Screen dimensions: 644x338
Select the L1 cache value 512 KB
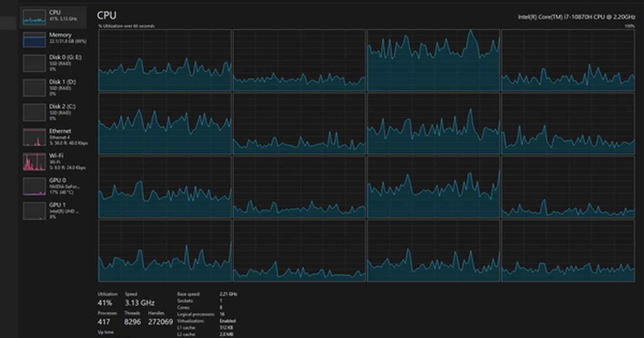(x=226, y=327)
